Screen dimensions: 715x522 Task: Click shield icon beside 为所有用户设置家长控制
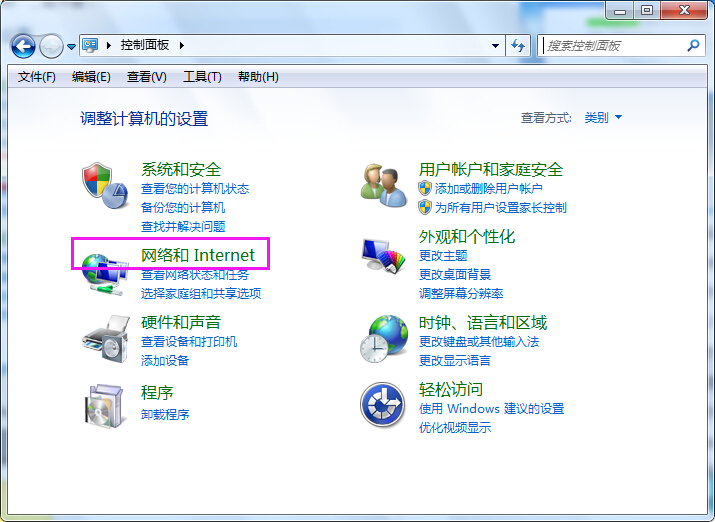(425, 207)
